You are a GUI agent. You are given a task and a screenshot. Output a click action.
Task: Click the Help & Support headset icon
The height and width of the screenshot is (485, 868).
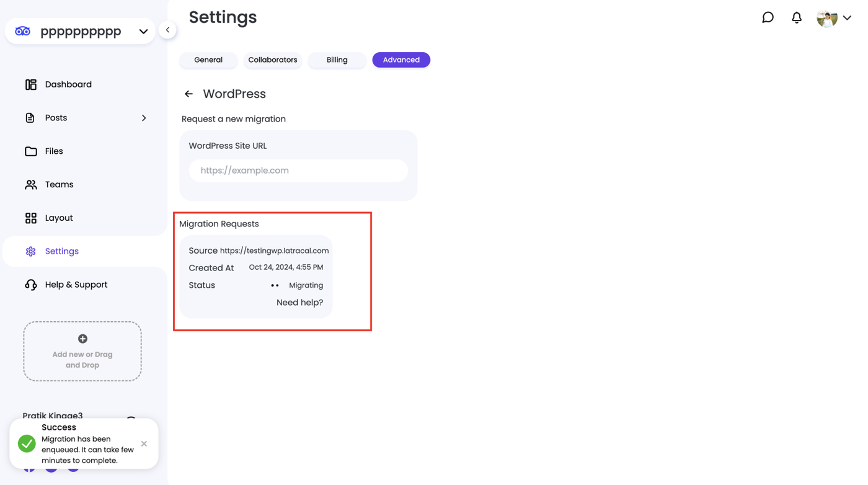[x=30, y=285]
